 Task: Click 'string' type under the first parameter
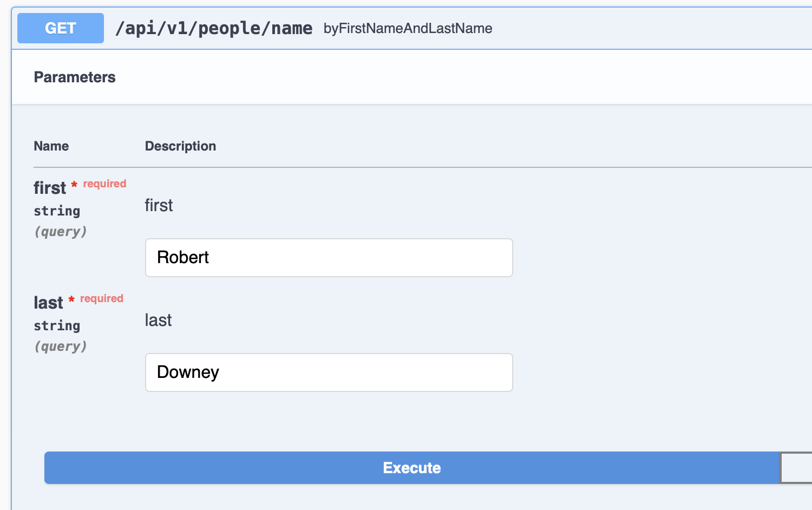coord(57,211)
